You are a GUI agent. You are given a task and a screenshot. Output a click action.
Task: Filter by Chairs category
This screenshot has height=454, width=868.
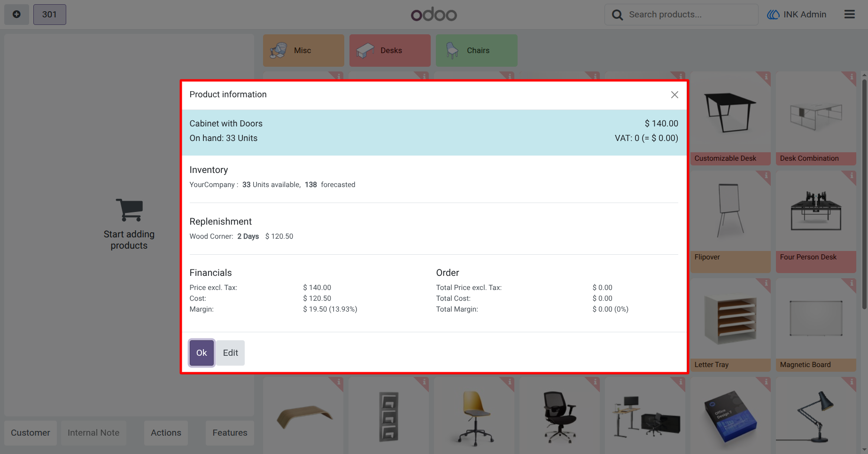476,50
